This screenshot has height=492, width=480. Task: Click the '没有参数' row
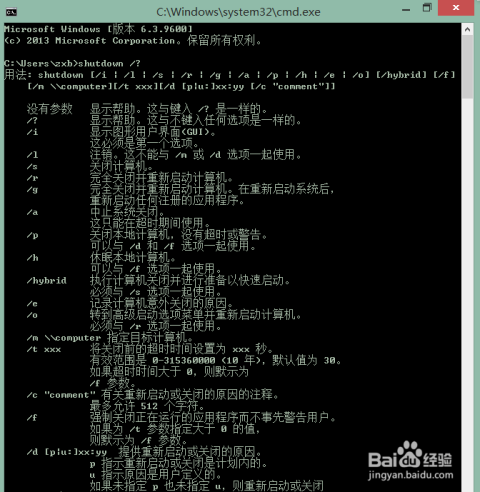click(x=147, y=109)
